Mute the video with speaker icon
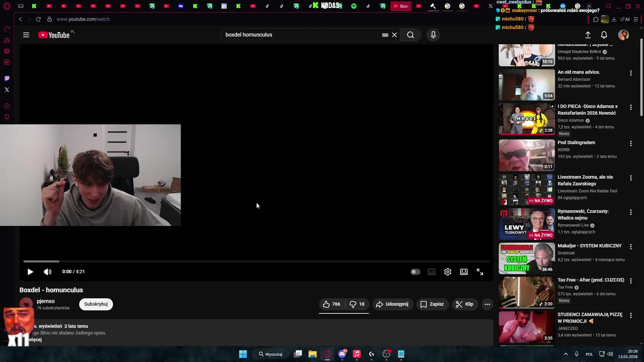The width and height of the screenshot is (644, 362). 47,271
